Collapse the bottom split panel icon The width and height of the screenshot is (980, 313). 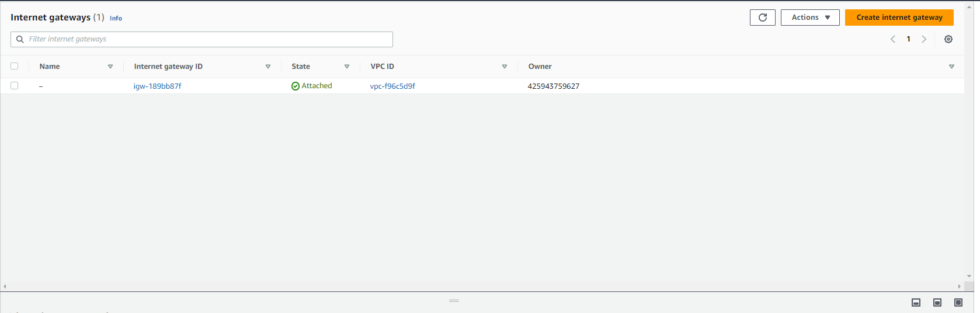[x=916, y=302]
